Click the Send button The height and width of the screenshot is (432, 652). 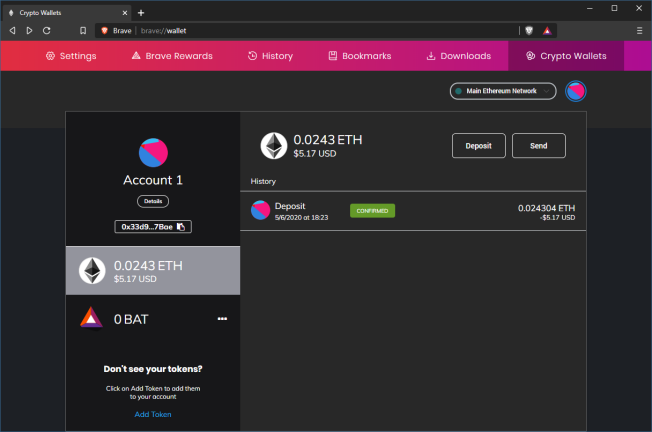point(538,146)
